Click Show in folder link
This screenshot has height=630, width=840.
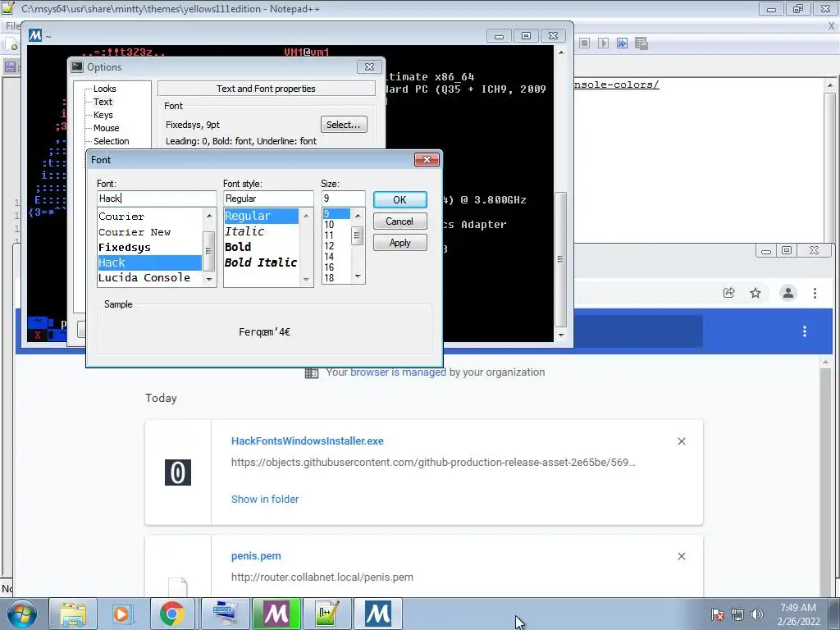tap(265, 500)
